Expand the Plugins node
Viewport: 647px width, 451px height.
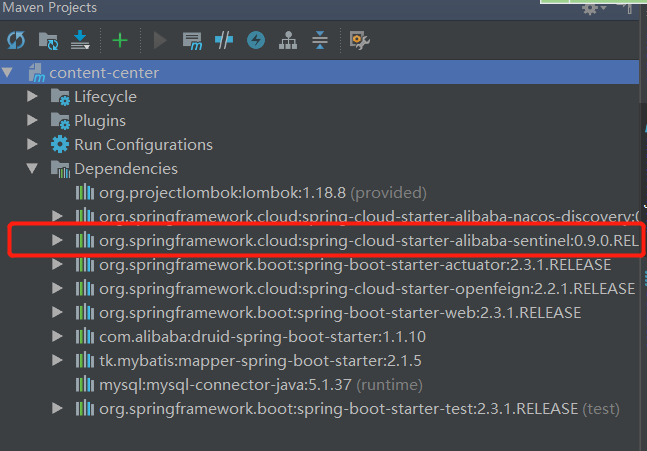point(33,120)
